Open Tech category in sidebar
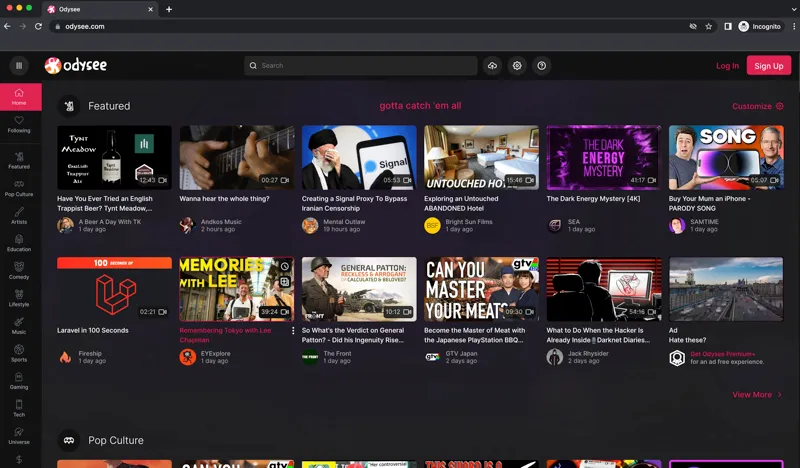800x468 pixels. tap(20, 408)
